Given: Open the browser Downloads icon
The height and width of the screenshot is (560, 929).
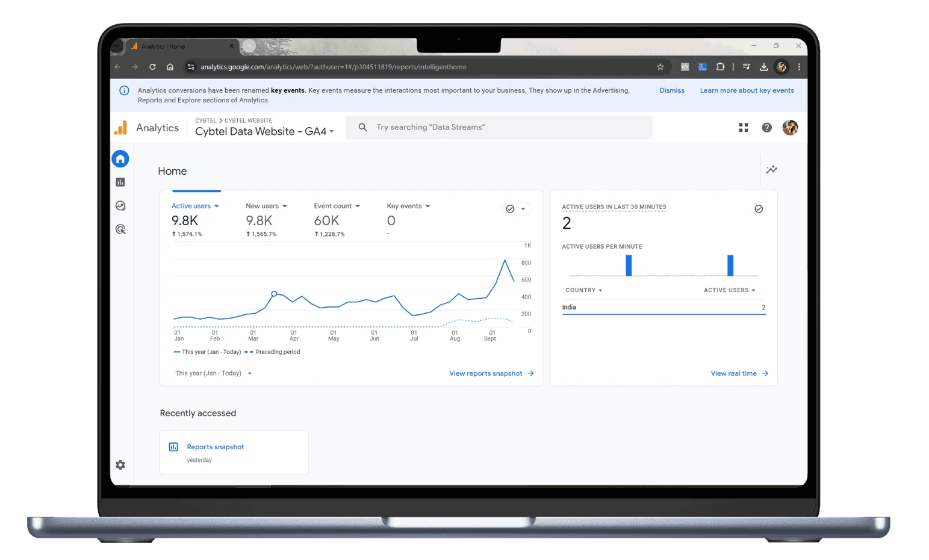Looking at the screenshot, I should [763, 67].
